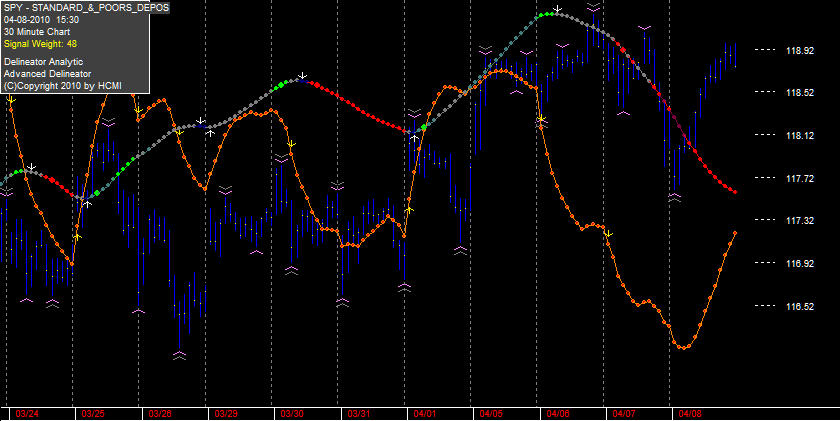This screenshot has height=421, width=840.
Task: Select the 03/24 date label
Action: [27, 414]
